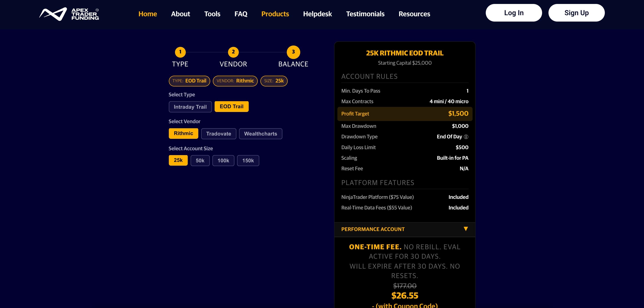Viewport: 644px width, 308px height.
Task: Open the Tools navigation menu
Action: pyautogui.click(x=212, y=14)
